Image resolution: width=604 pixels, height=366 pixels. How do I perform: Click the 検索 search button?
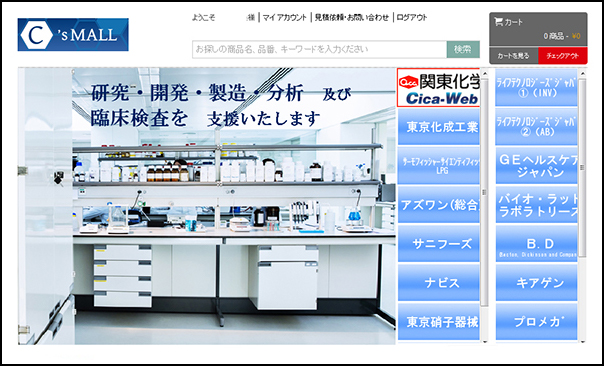(x=463, y=49)
